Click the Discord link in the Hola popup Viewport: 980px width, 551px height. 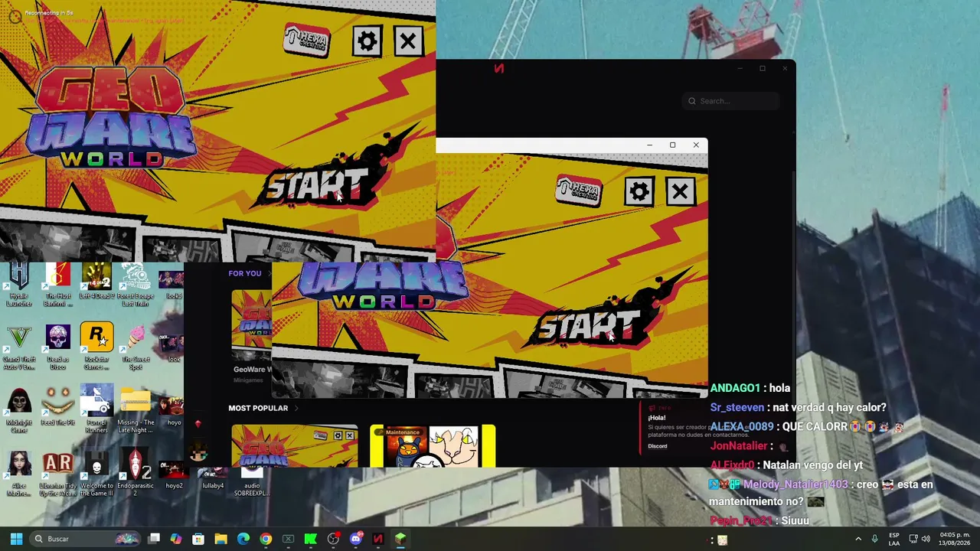pos(658,446)
